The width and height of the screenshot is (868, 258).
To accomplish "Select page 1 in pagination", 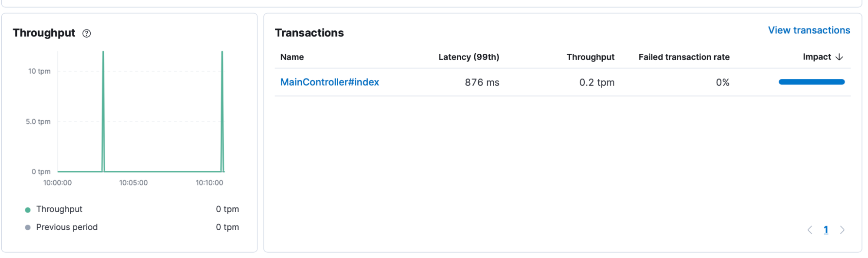I will point(826,230).
